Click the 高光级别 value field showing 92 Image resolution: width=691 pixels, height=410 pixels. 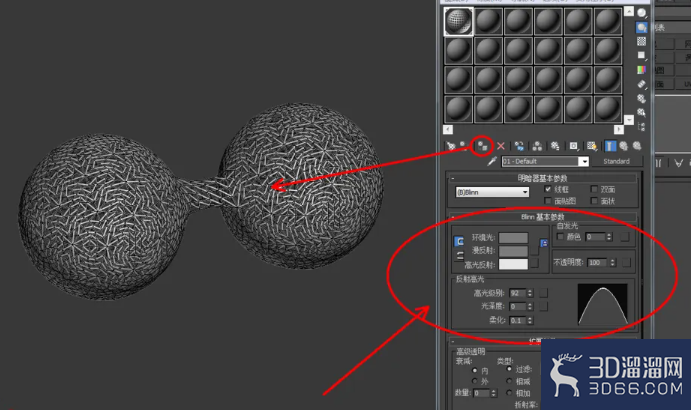click(517, 293)
